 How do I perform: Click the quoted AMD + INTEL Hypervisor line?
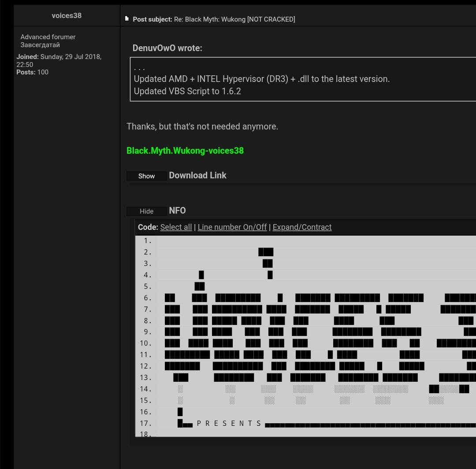[x=262, y=79]
